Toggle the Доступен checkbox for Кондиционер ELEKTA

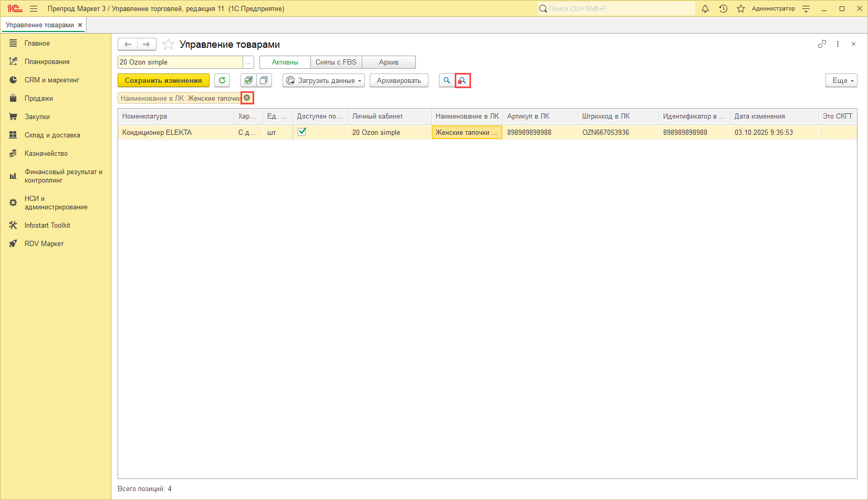click(x=302, y=132)
